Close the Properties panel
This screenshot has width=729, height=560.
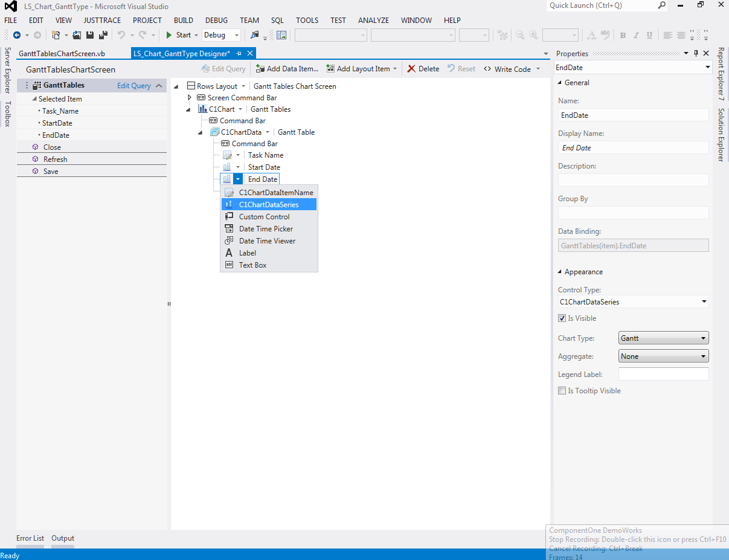point(706,53)
